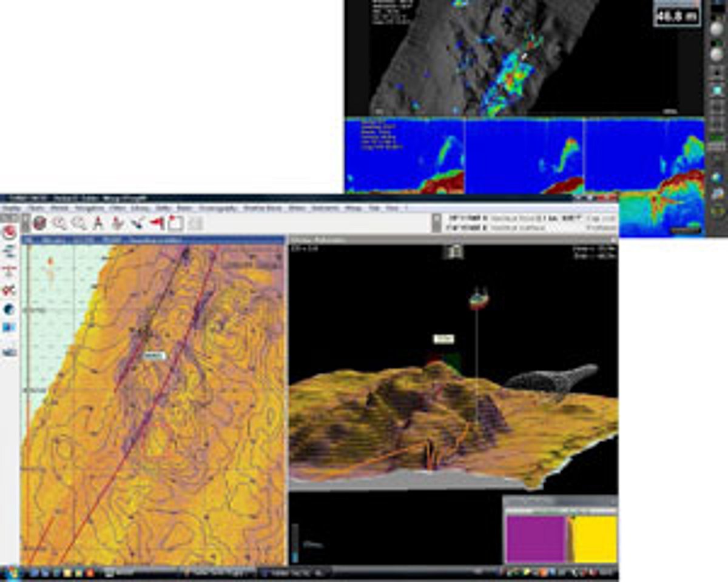Image resolution: width=728 pixels, height=582 pixels.
Task: Select the zoom-in magnifier with plus sign
Action: pos(59,223)
